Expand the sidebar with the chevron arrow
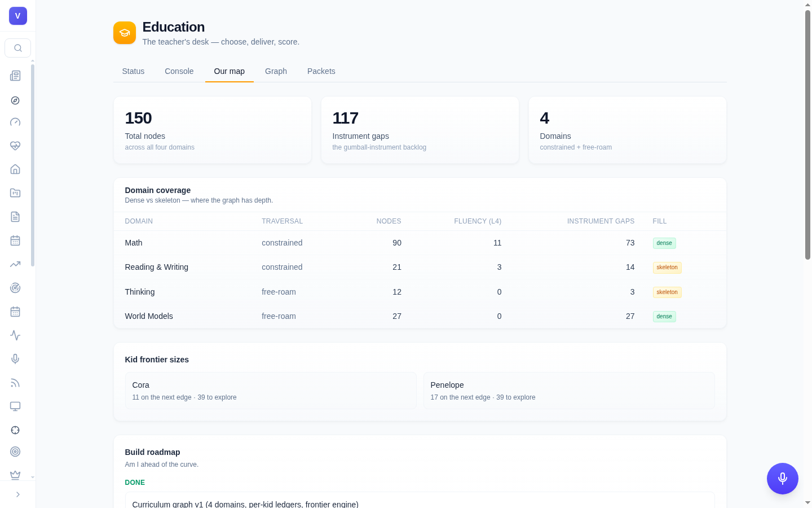Screen dimensions: 812x508 coord(17,494)
